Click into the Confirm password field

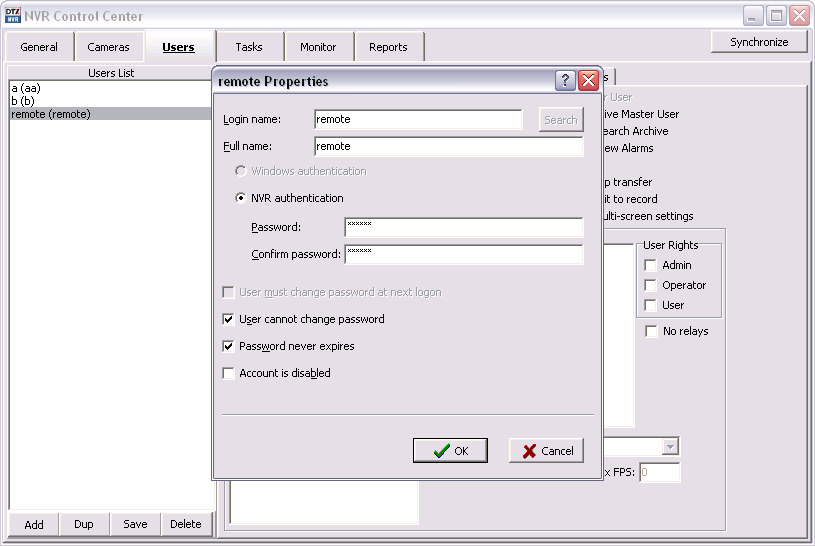464,254
